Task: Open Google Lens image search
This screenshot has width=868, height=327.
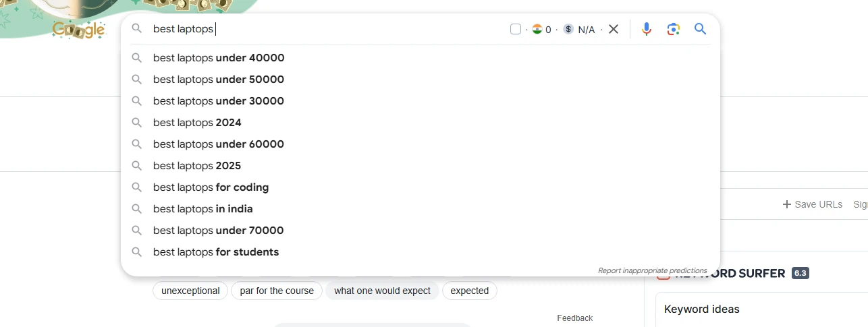Action: (673, 29)
